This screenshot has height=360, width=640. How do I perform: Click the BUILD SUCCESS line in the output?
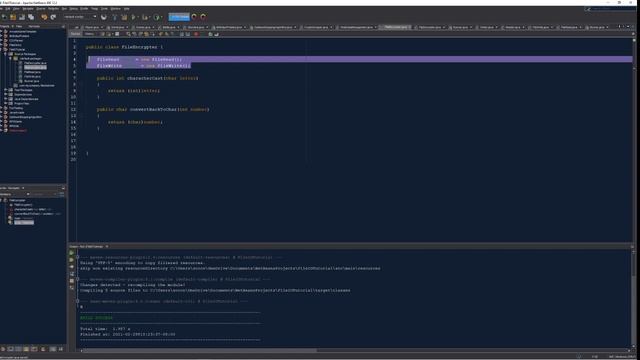97,318
